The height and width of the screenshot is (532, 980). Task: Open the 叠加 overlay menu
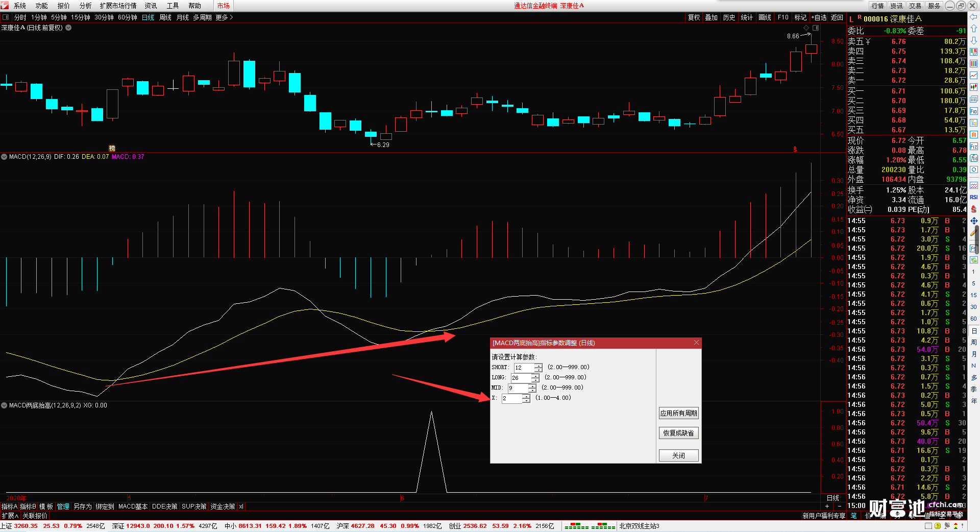pos(711,17)
